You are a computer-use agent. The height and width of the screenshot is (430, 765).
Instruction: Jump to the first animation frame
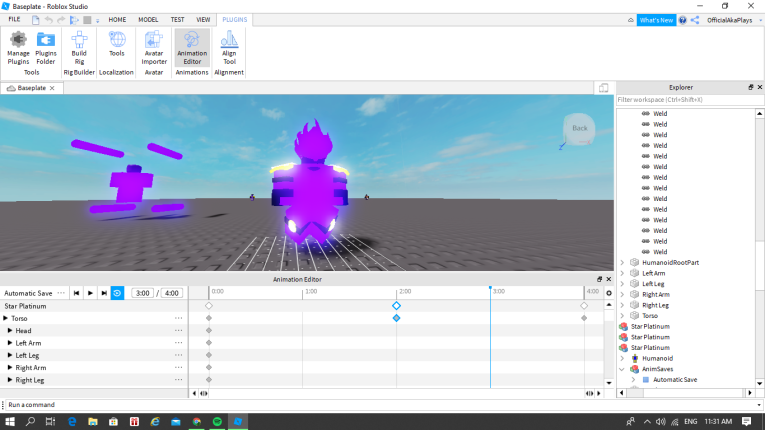click(x=76, y=293)
